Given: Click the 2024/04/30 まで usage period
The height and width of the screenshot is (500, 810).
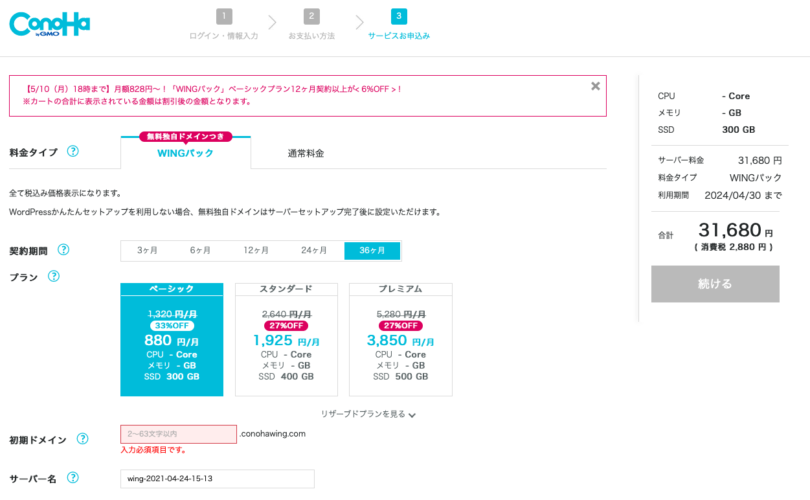Looking at the screenshot, I should coord(743,195).
